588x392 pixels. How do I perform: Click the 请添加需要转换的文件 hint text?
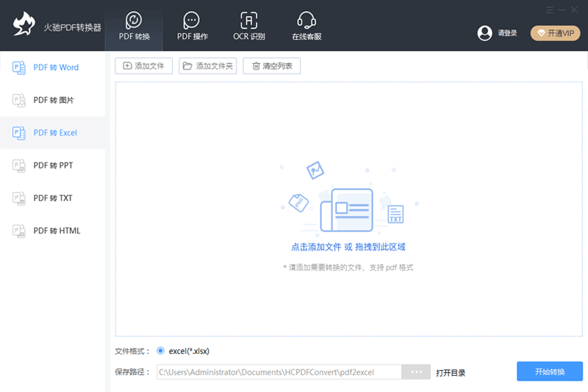348,268
